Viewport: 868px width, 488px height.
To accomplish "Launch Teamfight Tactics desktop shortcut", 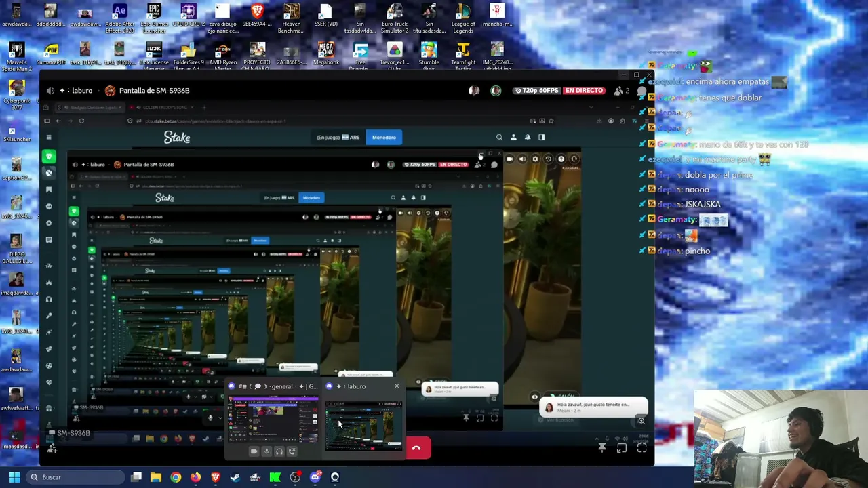I will pos(463,57).
